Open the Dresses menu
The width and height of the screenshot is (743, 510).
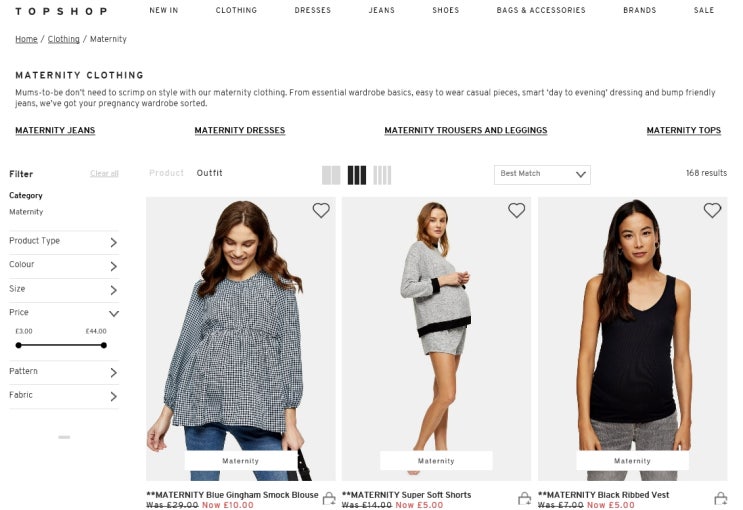coord(313,10)
